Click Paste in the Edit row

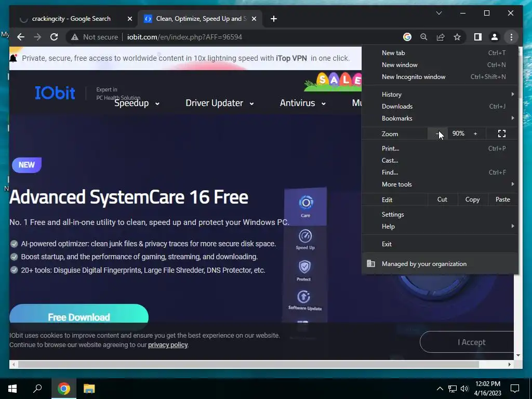[x=502, y=199]
